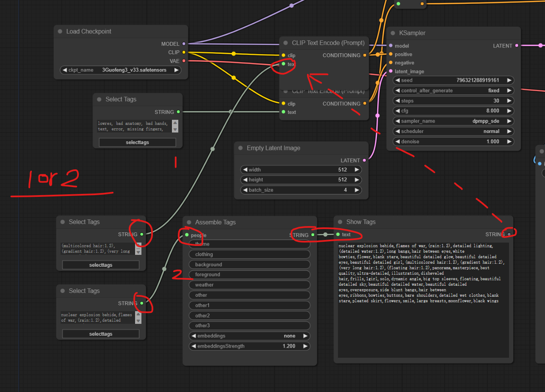The width and height of the screenshot is (545, 392).
Task: Increase width with its right arrow
Action: [357, 170]
